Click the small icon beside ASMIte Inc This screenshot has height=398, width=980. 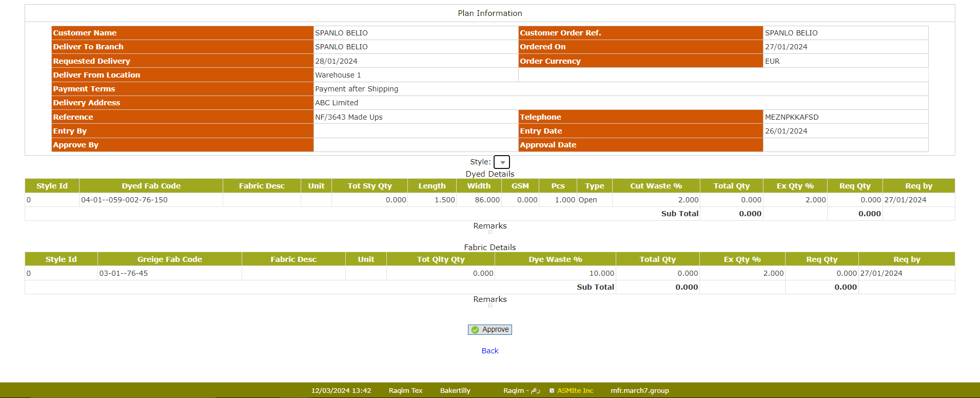(552, 390)
